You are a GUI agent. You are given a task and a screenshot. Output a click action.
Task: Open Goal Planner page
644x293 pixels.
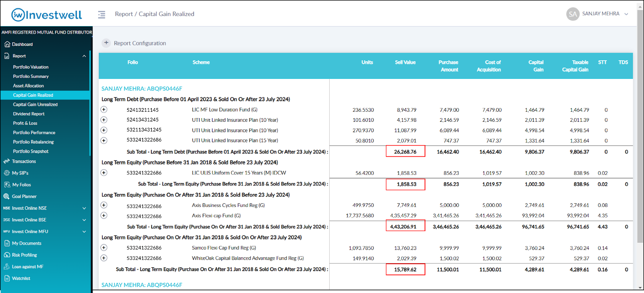point(24,197)
